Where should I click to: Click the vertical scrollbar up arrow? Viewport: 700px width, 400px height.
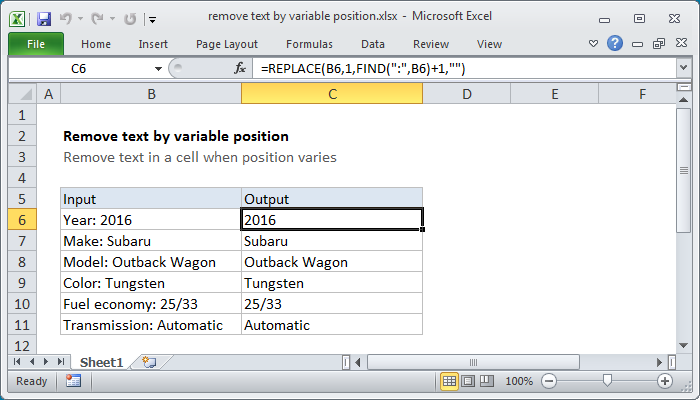(683, 100)
